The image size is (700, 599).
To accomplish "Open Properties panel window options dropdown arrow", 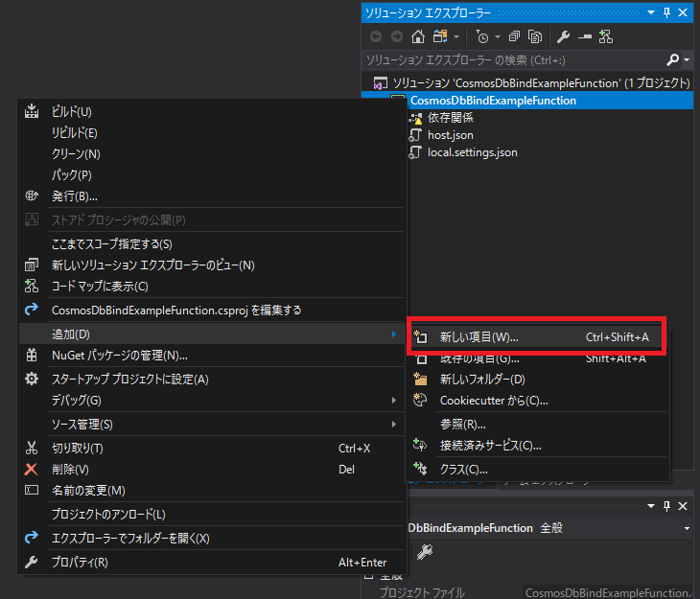I will click(651, 506).
